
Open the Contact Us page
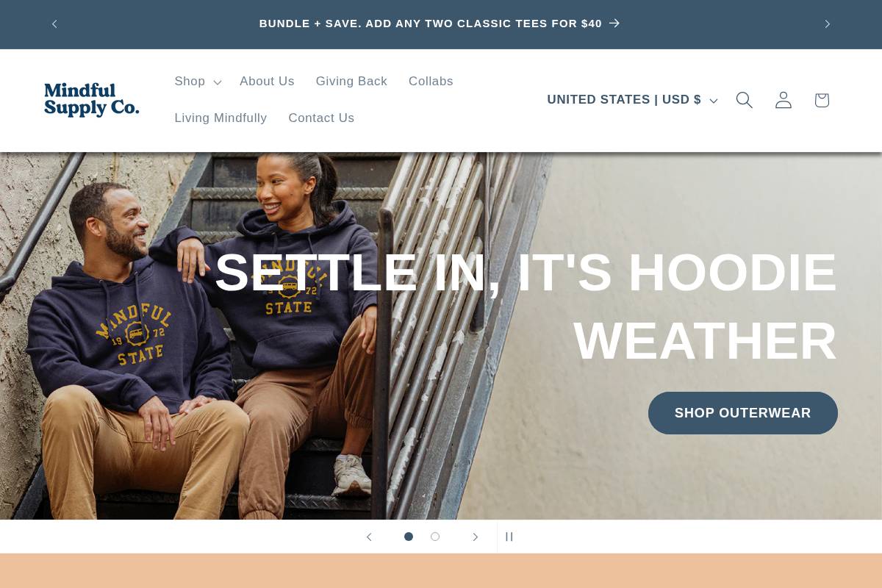tap(321, 118)
